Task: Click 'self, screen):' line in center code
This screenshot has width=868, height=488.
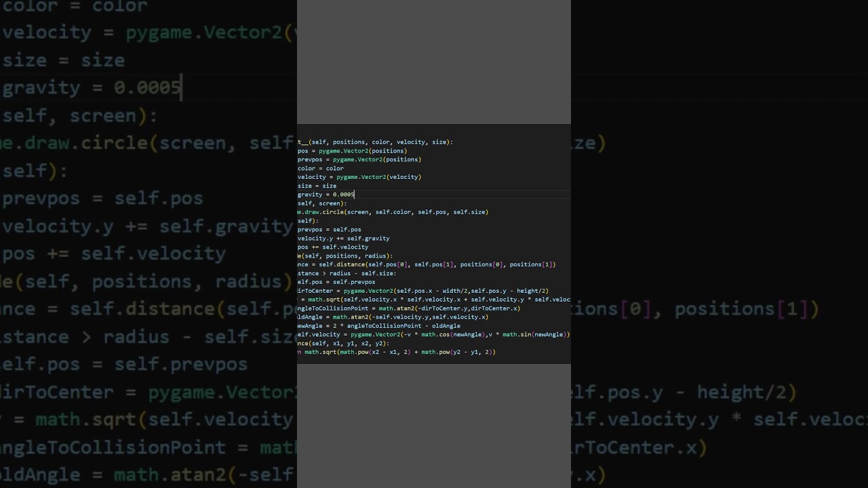Action: [322, 203]
